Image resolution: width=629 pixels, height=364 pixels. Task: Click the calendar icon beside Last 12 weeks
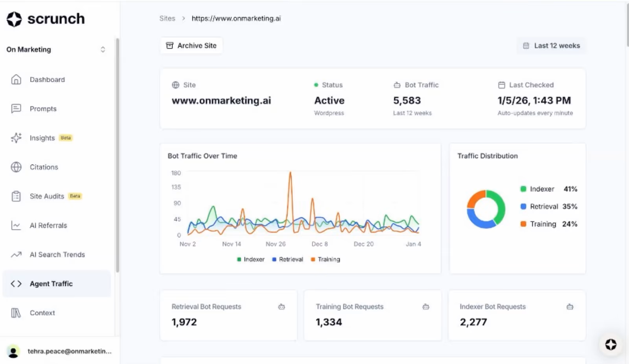pos(526,46)
